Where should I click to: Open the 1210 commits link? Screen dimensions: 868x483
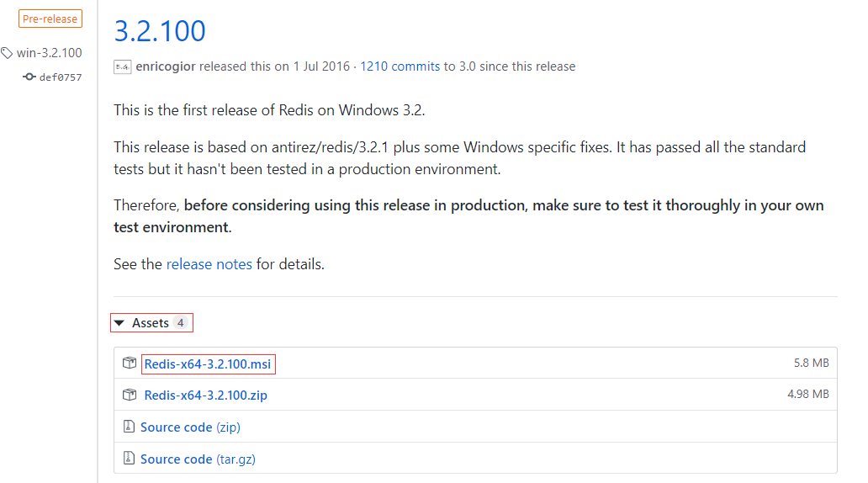tap(400, 66)
